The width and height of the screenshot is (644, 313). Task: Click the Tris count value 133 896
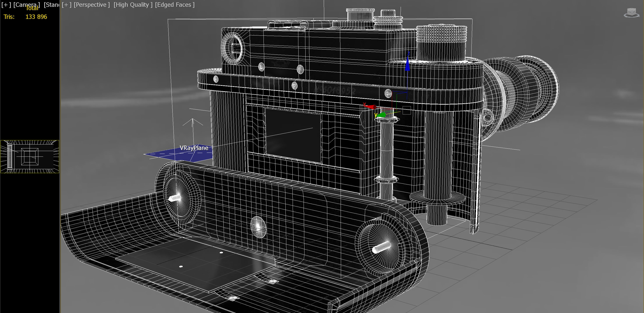pyautogui.click(x=36, y=17)
